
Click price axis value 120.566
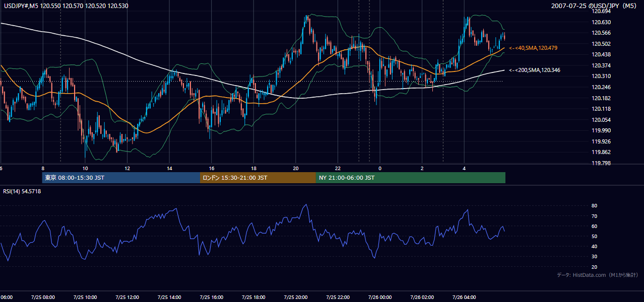click(601, 33)
